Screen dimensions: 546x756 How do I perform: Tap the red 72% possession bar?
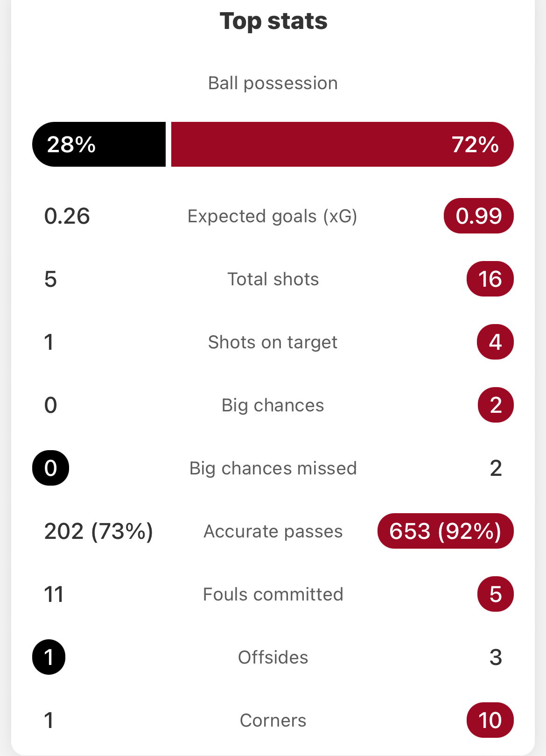pyautogui.click(x=343, y=144)
